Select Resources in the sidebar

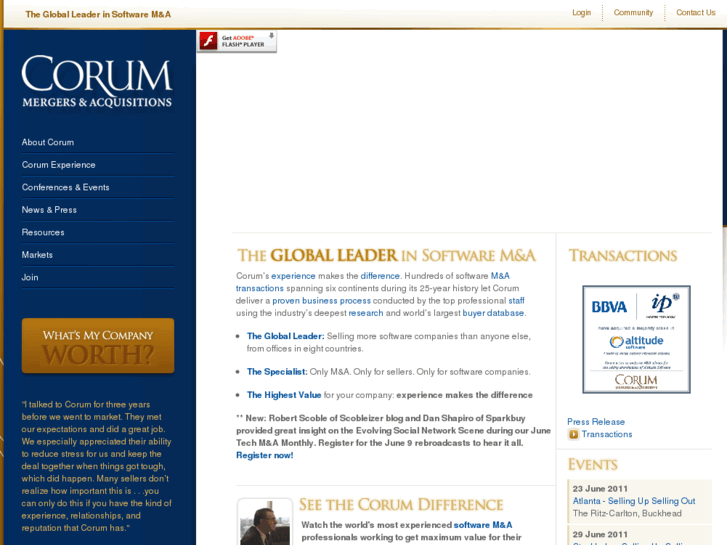(43, 232)
